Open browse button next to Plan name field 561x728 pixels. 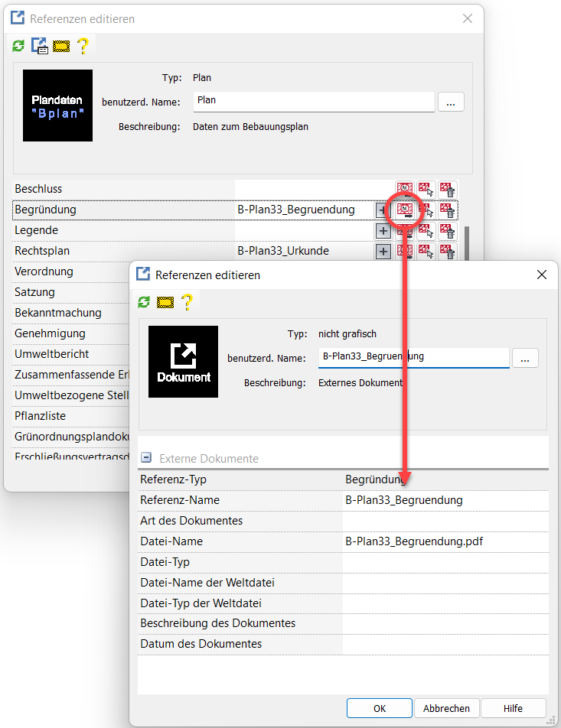(x=451, y=101)
